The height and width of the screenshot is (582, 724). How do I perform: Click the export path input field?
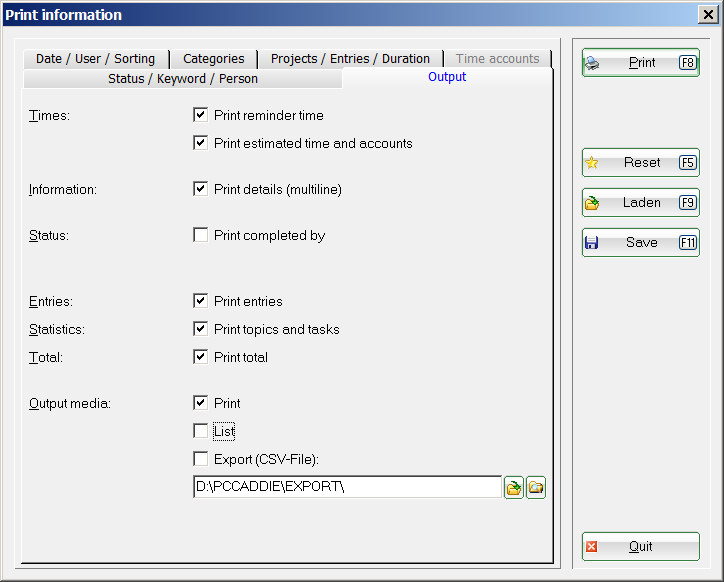[348, 487]
